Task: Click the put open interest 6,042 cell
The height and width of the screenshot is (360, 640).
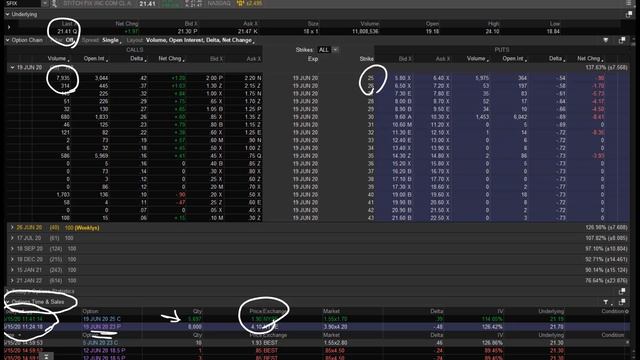Action: [x=520, y=117]
